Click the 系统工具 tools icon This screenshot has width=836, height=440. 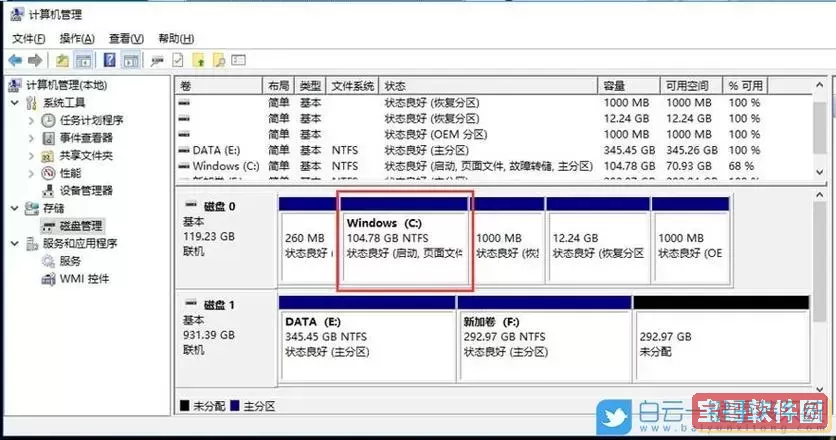[32, 102]
